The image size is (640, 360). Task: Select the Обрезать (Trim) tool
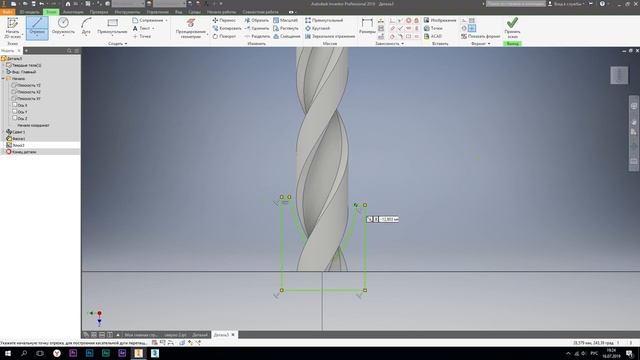[x=257, y=20]
